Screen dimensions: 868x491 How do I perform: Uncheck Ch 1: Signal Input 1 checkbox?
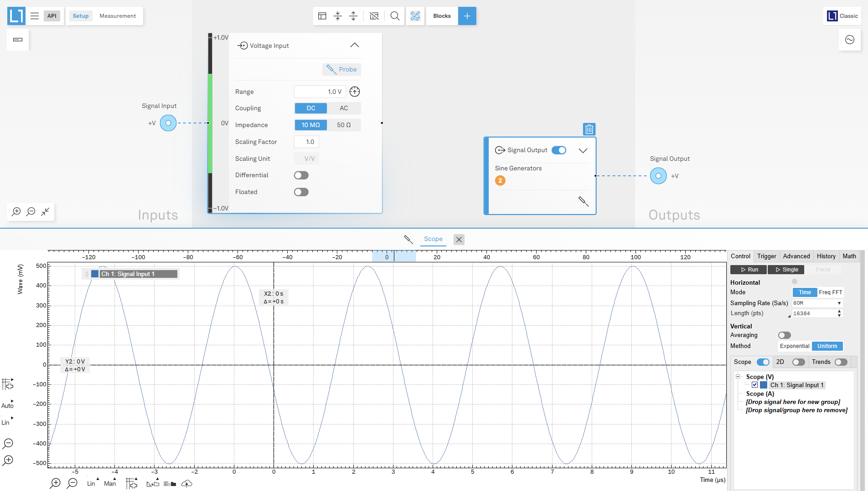tap(755, 385)
